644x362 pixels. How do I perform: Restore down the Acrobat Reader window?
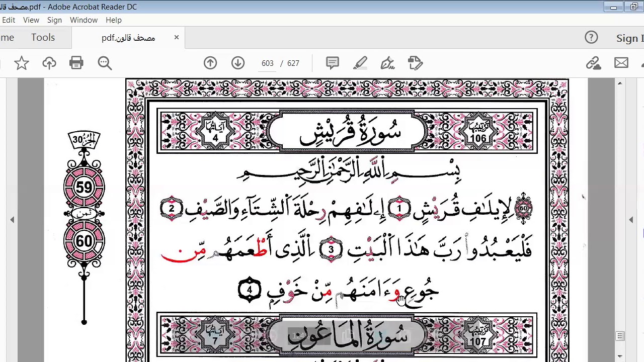coord(633,7)
